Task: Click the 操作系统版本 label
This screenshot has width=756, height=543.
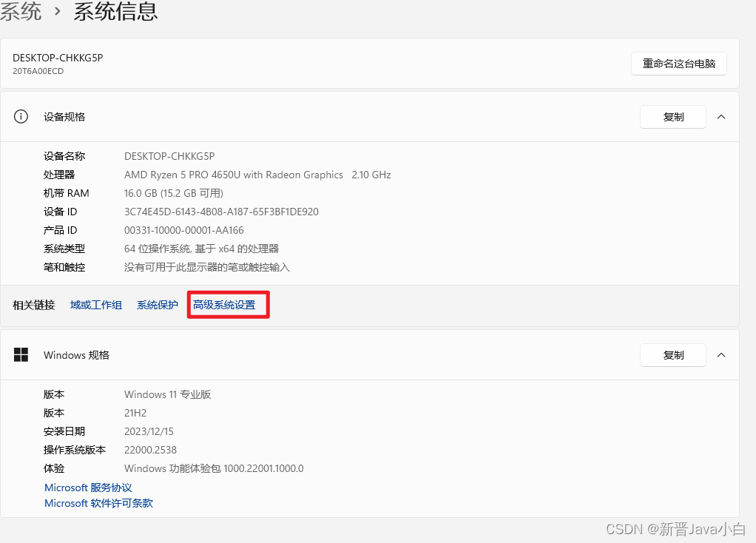Action: 74,450
